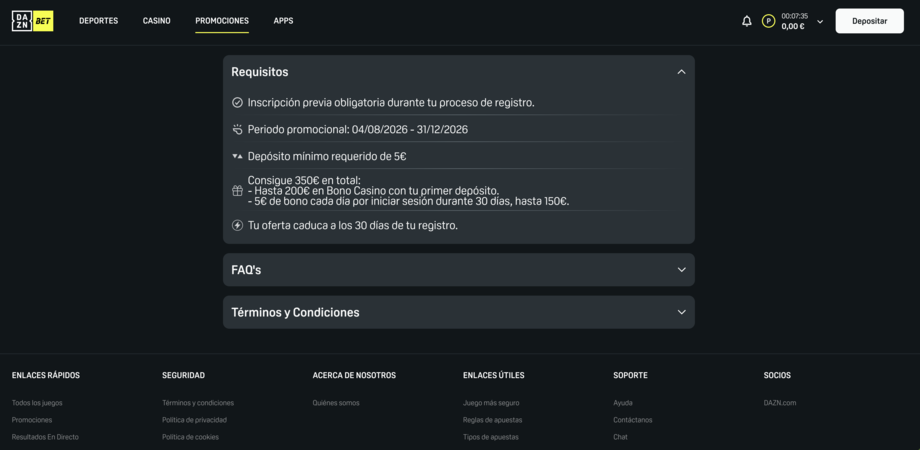The width and height of the screenshot is (920, 450).
Task: Click ENLACES RÁPIDOS footer heading
Action: [46, 375]
